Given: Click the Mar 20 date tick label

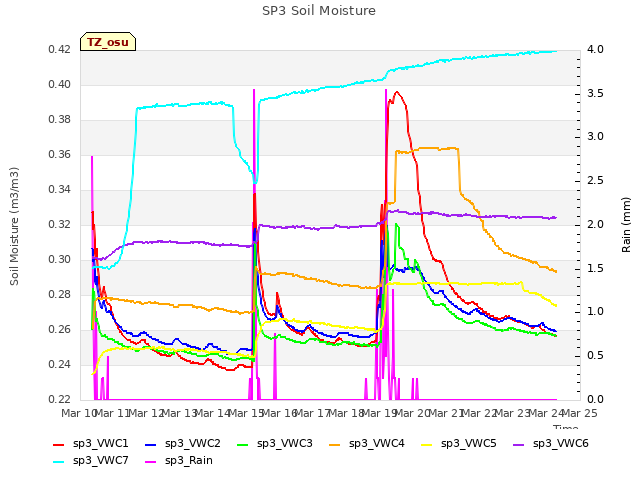Looking at the screenshot, I should pyautogui.click(x=413, y=413).
